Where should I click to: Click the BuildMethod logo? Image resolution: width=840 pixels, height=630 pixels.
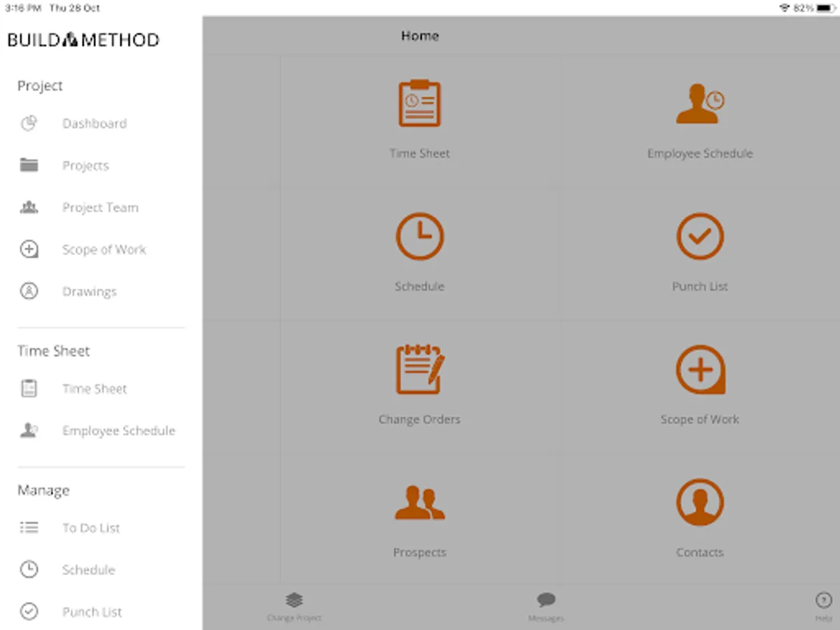point(83,40)
